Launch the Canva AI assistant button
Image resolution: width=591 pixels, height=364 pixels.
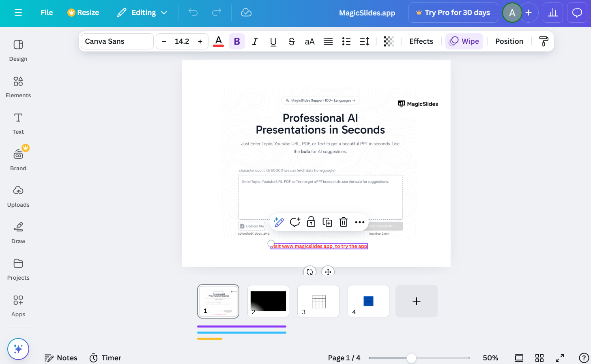pos(18,349)
